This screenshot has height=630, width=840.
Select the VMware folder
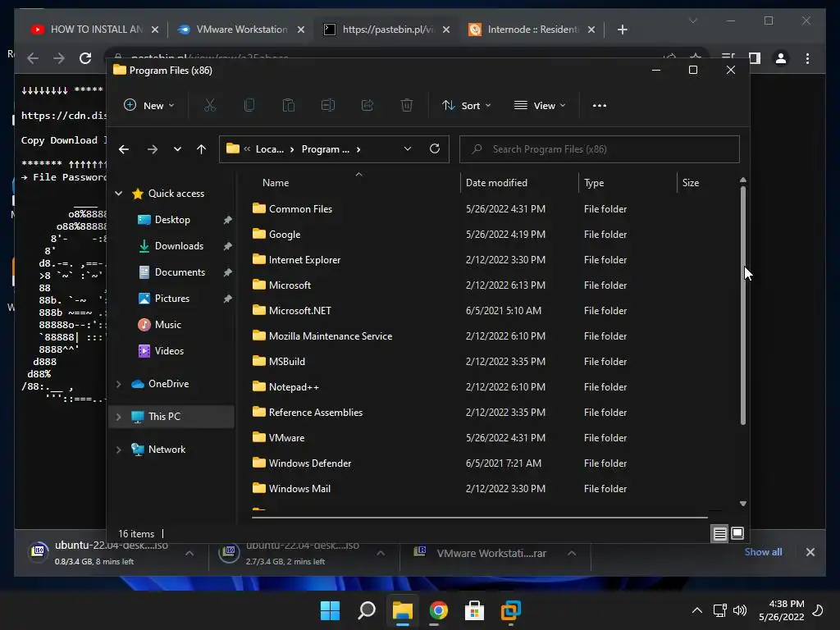[x=286, y=438]
